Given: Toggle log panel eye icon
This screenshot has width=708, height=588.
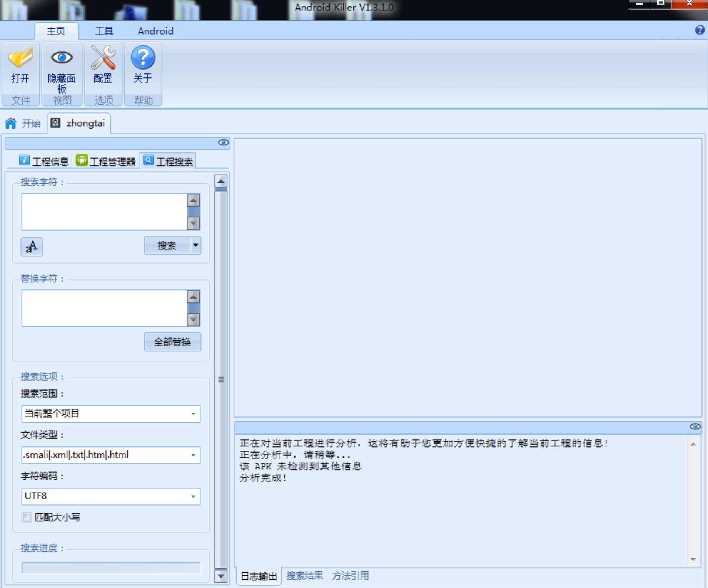Looking at the screenshot, I should pyautogui.click(x=695, y=426).
